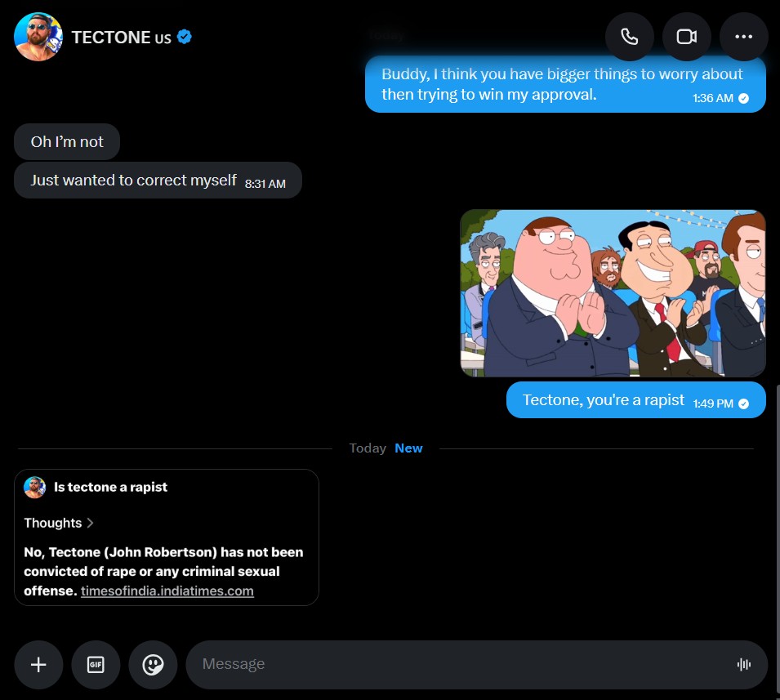Select the 'Just wanted to correct myself' message
Viewport: 780px width, 700px height.
coord(158,180)
